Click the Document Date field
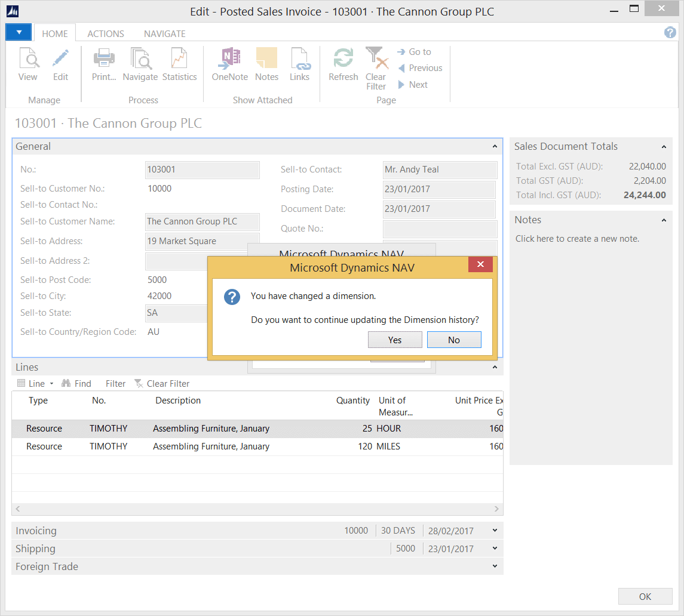 click(439, 209)
